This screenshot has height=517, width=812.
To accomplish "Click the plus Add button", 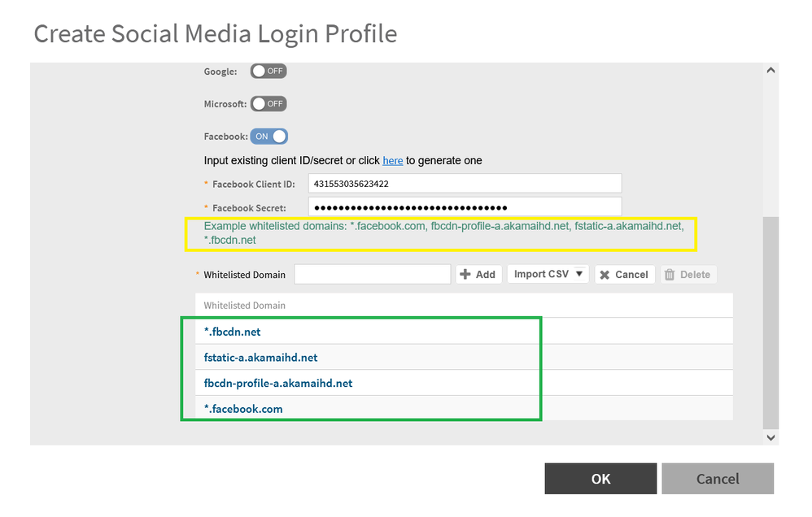I will 478,275.
